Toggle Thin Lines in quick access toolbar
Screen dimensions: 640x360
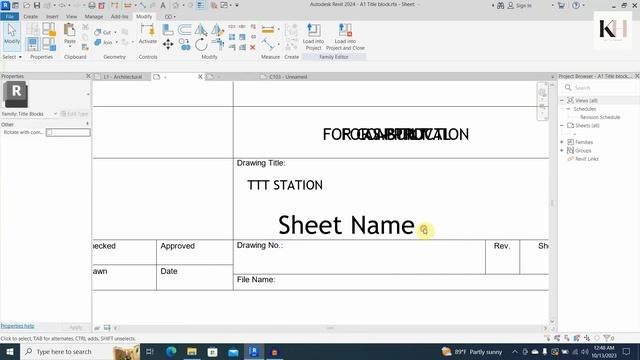[201, 5]
